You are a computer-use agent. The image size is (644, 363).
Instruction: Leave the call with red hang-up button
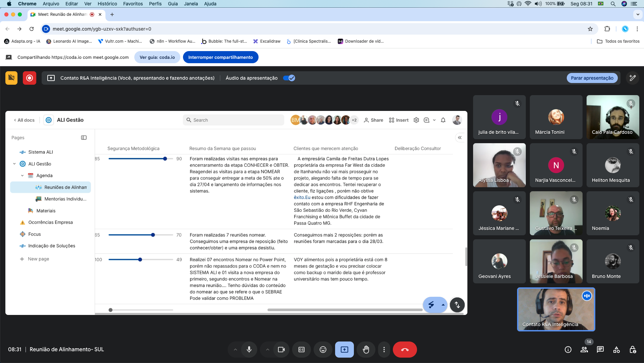[405, 350]
